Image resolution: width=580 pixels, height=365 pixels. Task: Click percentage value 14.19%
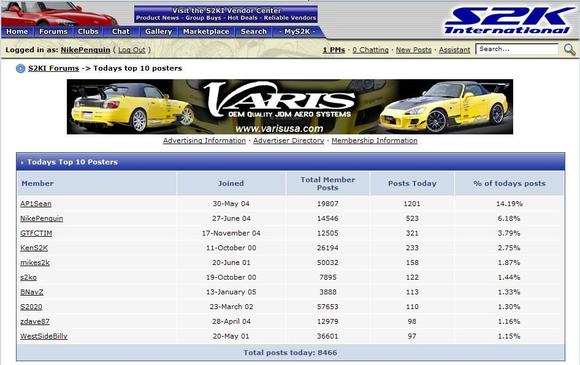509,204
